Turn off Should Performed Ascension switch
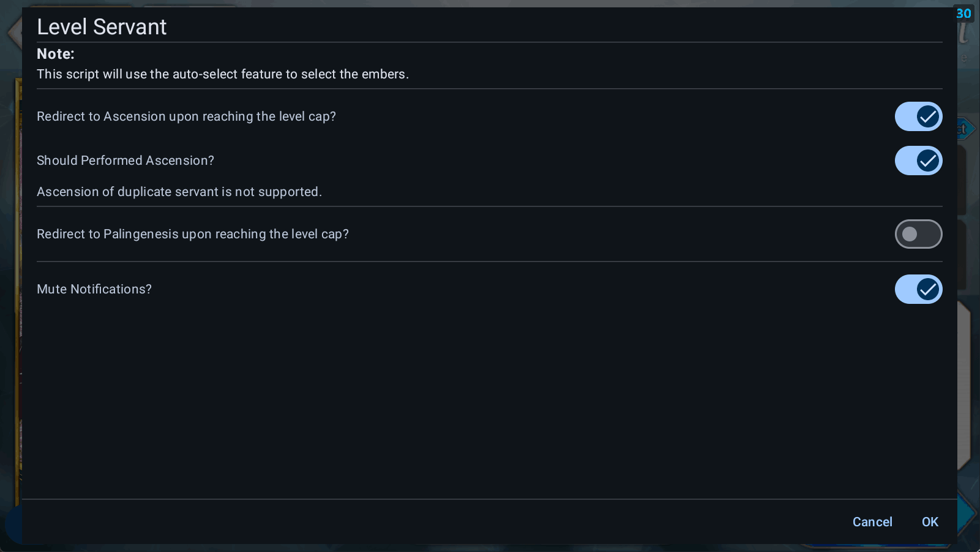 click(918, 161)
